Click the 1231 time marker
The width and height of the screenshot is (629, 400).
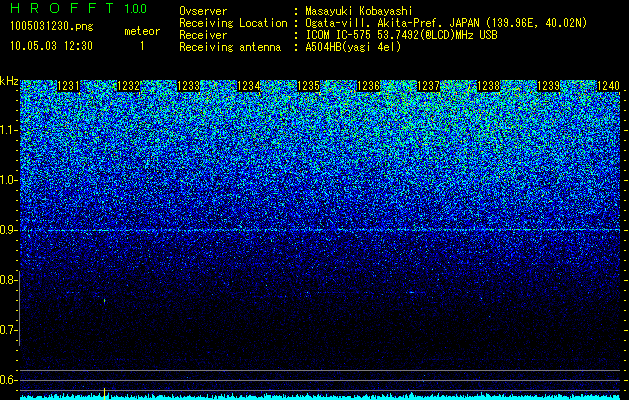[69, 86]
